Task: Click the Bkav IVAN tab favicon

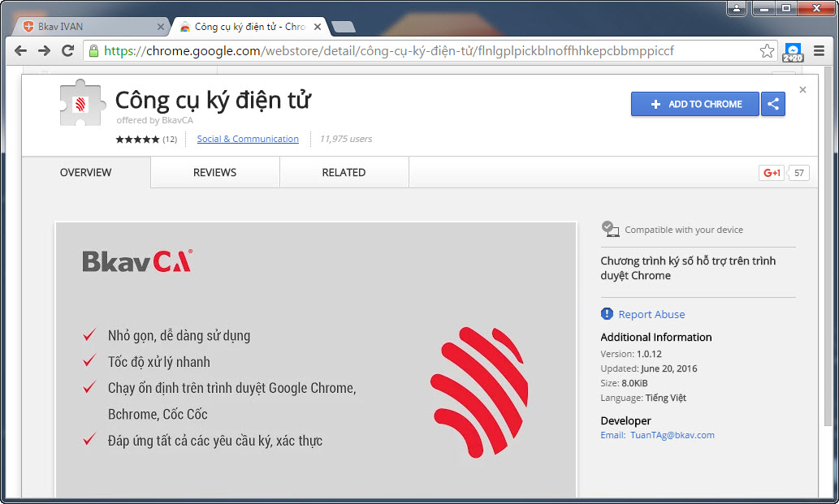Action: [28, 27]
